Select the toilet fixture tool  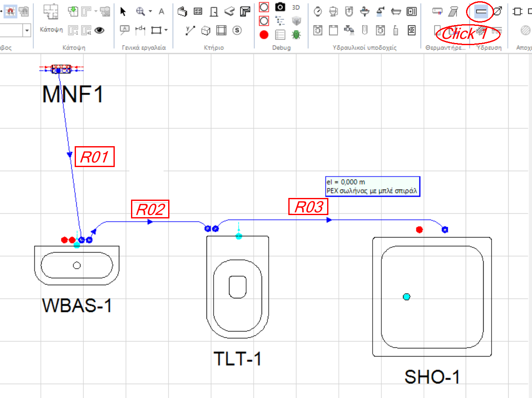(x=333, y=12)
